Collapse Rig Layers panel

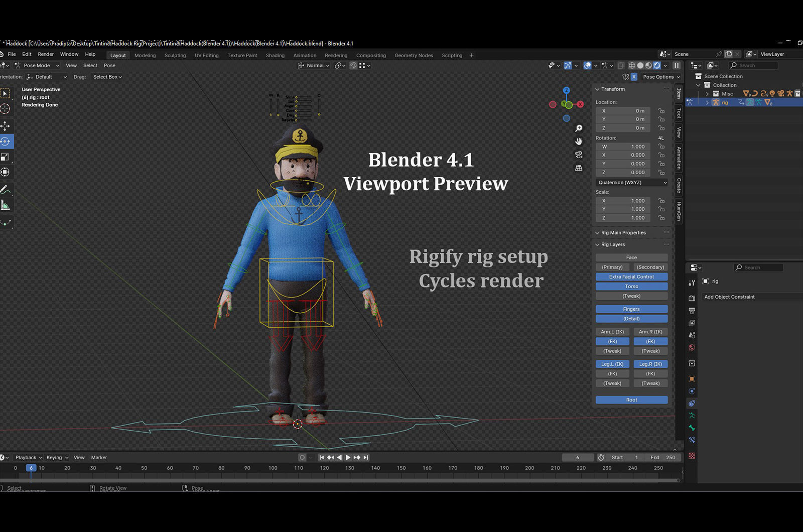click(x=598, y=244)
